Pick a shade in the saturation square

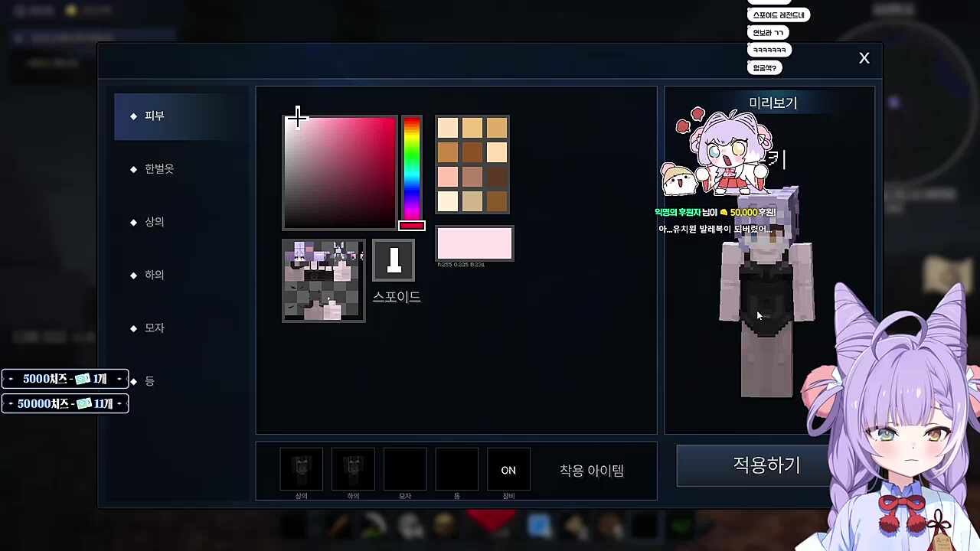click(x=340, y=172)
